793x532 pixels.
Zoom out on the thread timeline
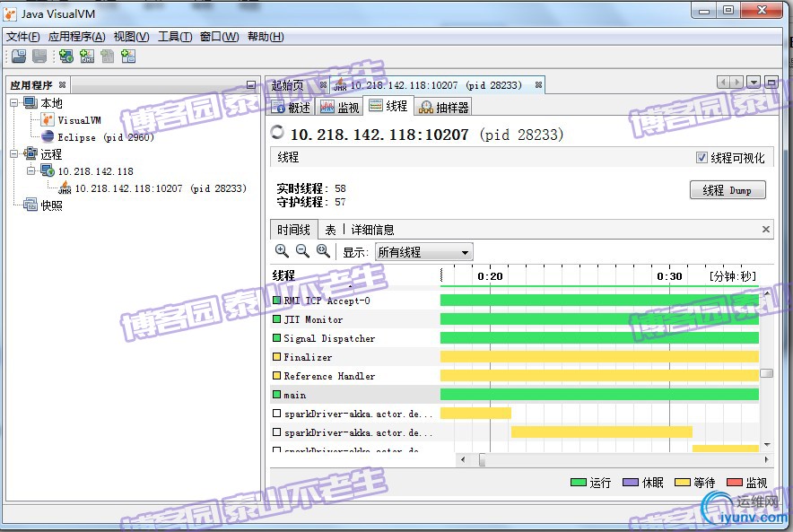click(x=302, y=251)
